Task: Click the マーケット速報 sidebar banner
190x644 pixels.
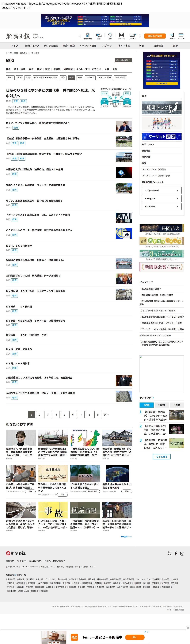Action: coord(162,137)
